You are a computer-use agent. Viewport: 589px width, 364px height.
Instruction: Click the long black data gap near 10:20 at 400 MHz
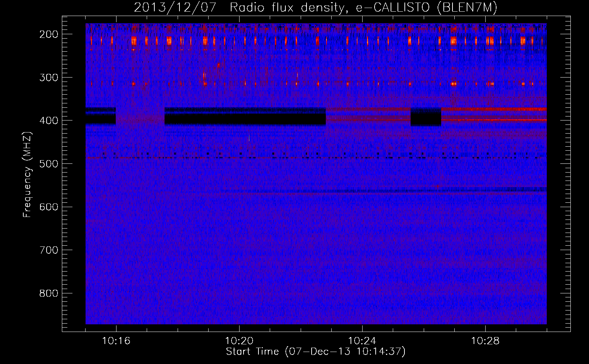tap(245, 119)
